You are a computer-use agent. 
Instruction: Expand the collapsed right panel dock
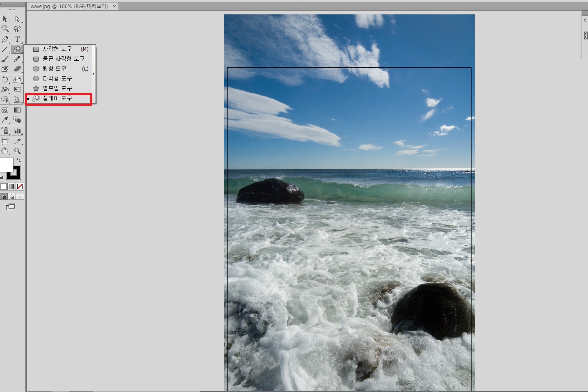(x=585, y=20)
